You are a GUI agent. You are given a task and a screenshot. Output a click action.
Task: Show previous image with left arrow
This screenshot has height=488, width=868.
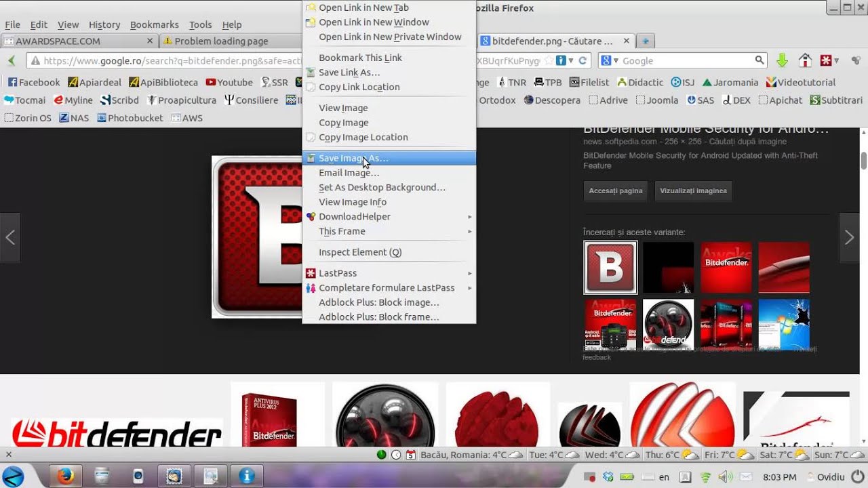tap(10, 237)
